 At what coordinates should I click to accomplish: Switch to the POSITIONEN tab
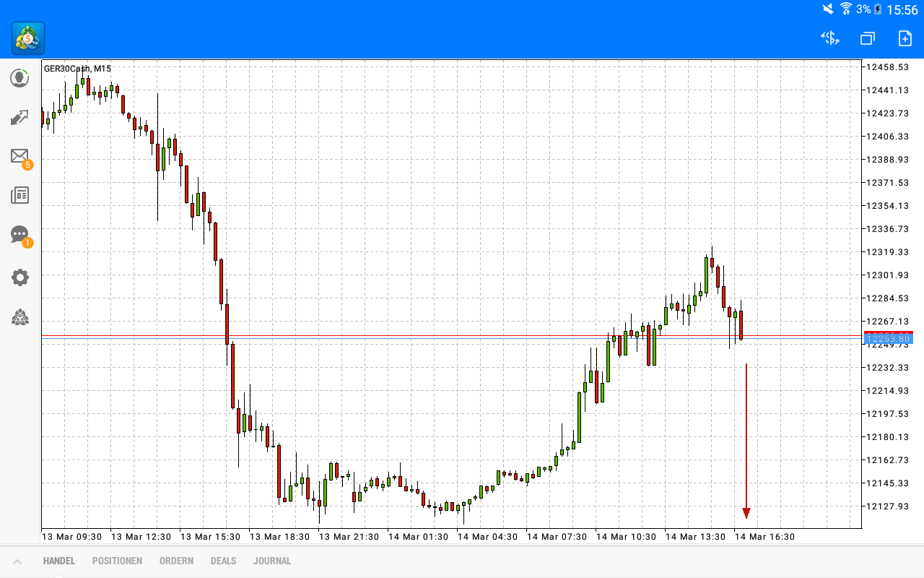117,561
